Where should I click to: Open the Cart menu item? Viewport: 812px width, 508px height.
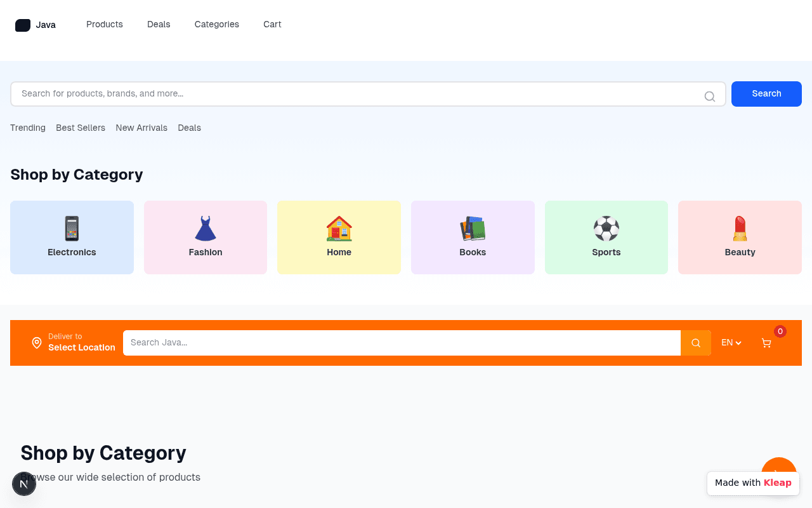click(x=272, y=24)
